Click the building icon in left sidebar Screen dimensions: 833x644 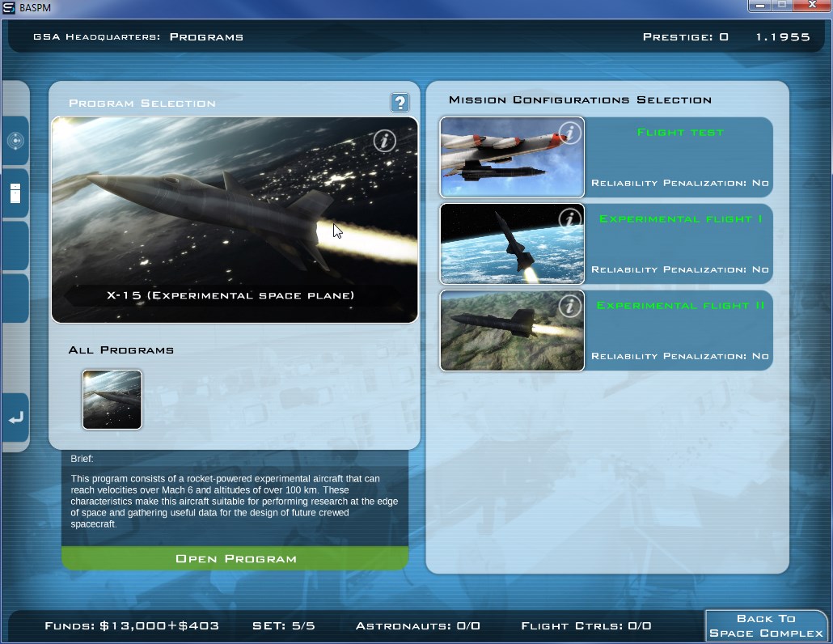[15, 193]
